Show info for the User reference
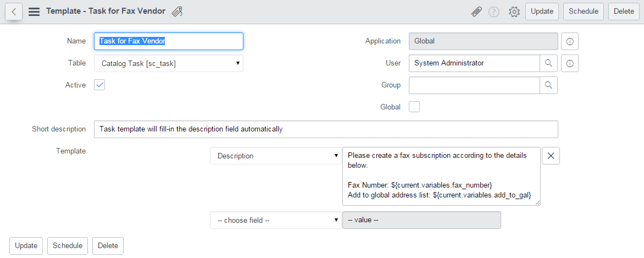Viewport: 644px width, 258px height. [x=570, y=63]
